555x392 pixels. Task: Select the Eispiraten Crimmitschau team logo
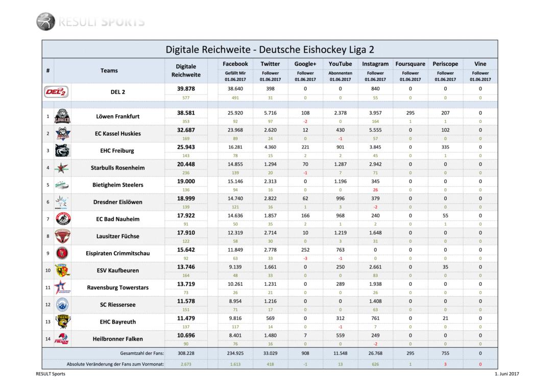coord(62,253)
